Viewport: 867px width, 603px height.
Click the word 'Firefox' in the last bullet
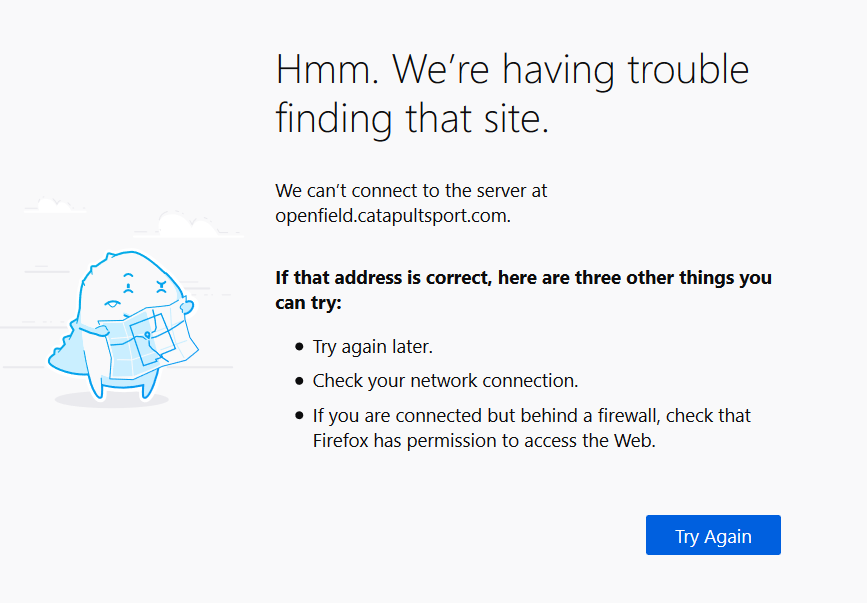[341, 440]
